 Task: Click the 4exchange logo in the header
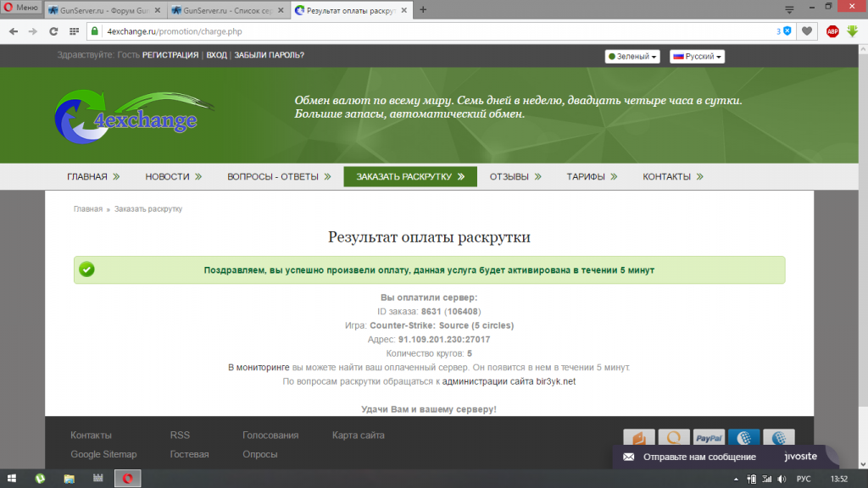(127, 115)
